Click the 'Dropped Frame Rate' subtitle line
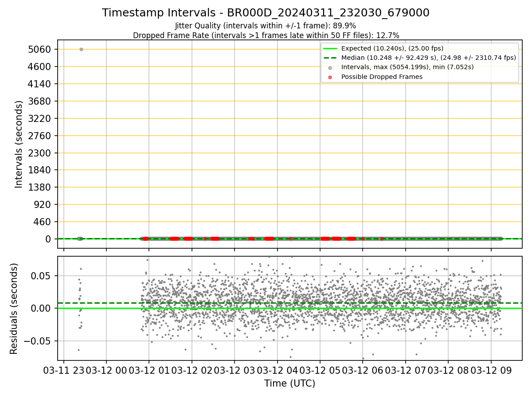Screen dimensions: 532x399 pos(266,35)
